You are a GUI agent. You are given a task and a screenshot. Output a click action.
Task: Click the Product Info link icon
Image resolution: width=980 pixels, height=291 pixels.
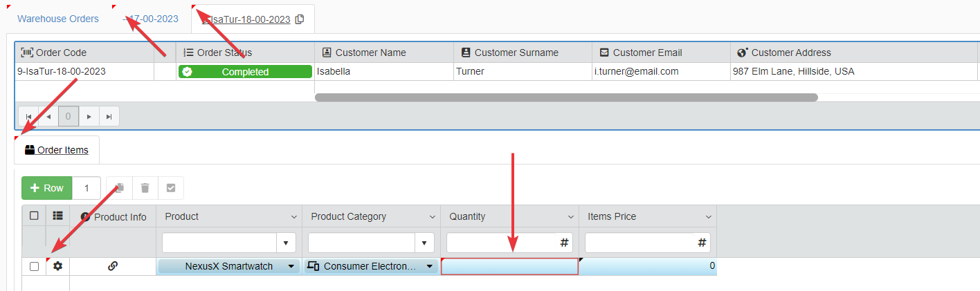pyautogui.click(x=113, y=266)
